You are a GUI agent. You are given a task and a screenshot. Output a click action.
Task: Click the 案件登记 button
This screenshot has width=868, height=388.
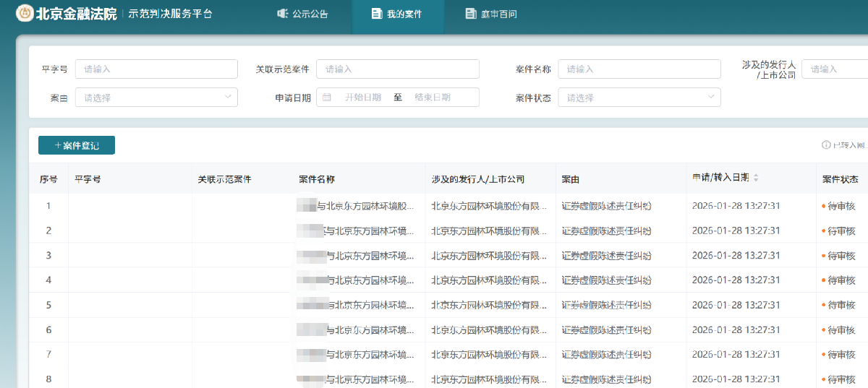77,145
